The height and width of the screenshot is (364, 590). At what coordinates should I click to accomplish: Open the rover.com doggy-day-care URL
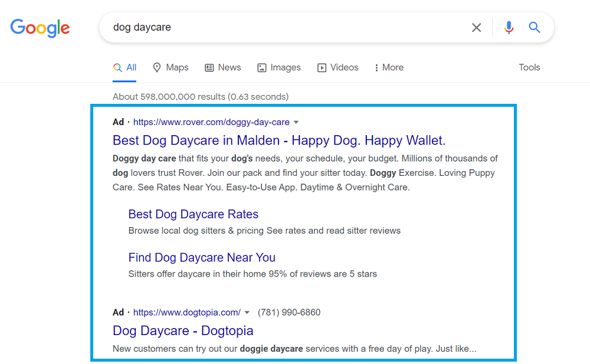click(211, 122)
